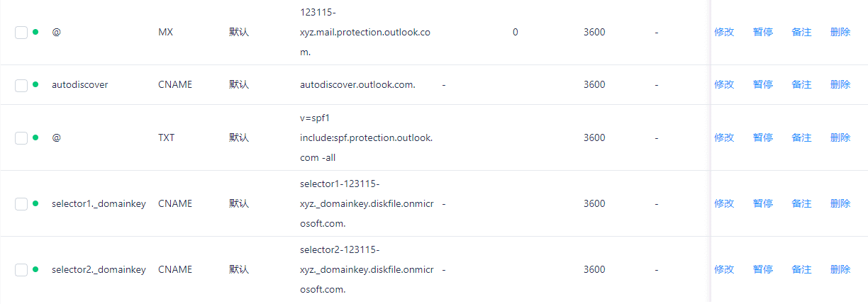Image resolution: width=868 pixels, height=304 pixels.
Task: Click 备注 for the TXT record
Action: pos(801,137)
